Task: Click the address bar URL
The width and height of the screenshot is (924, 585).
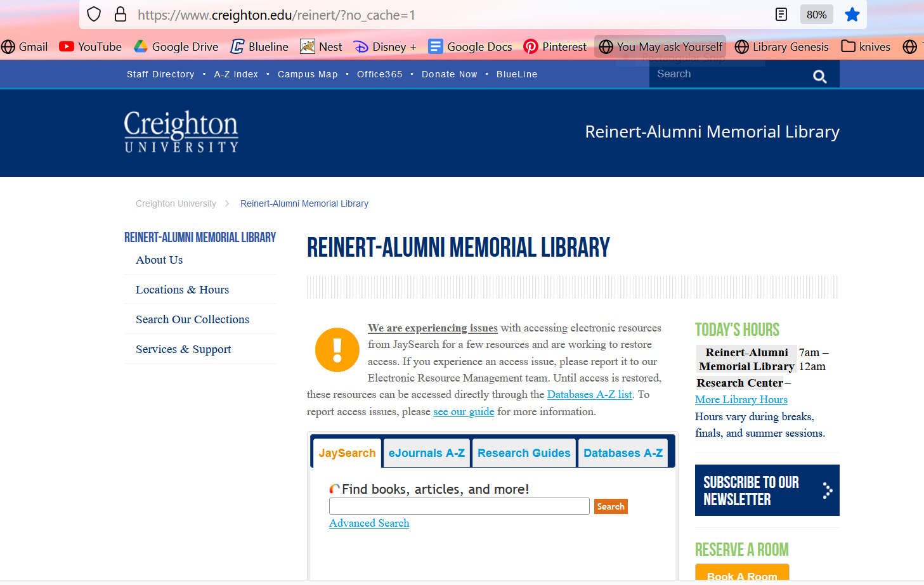Action: tap(277, 15)
